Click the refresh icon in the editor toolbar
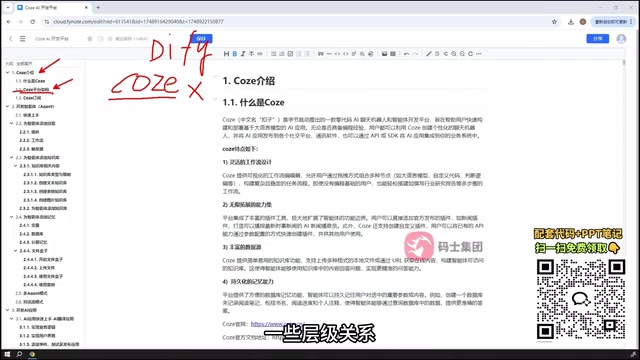This screenshot has height=360, width=640. click(x=470, y=54)
